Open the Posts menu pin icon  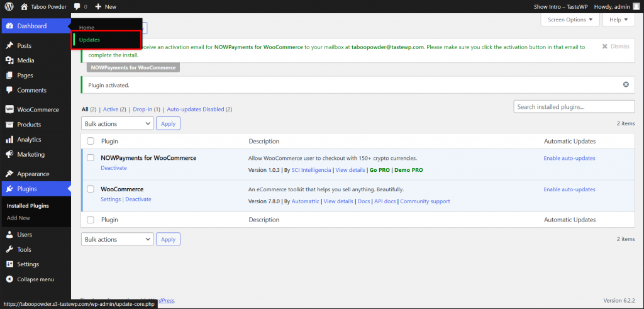[x=9, y=46]
